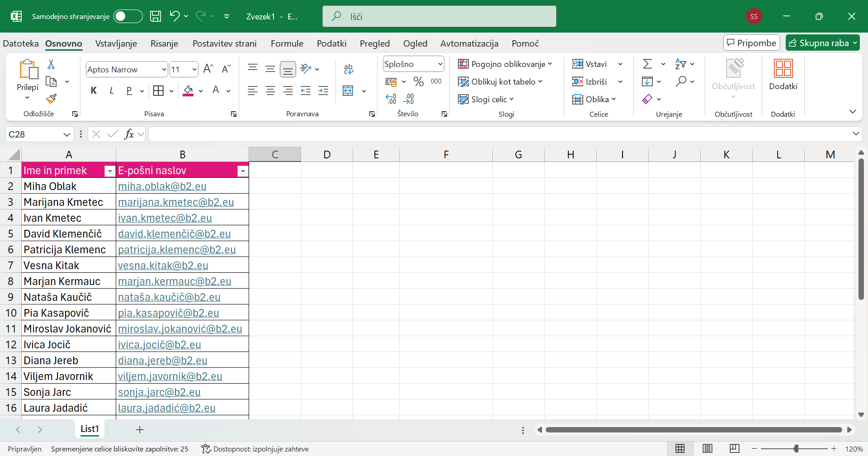Expand the Splošno number format dropdown

440,64
